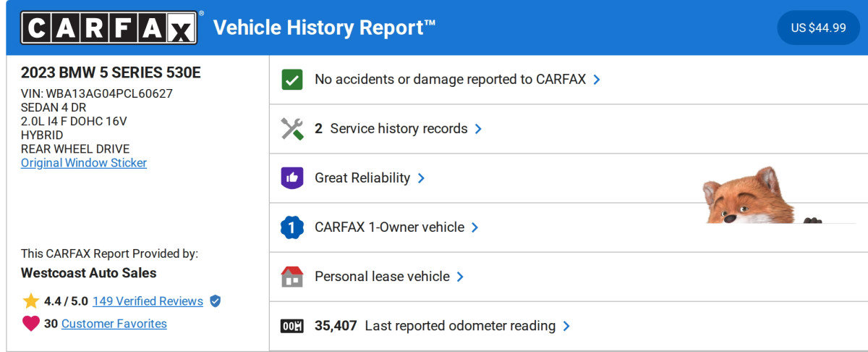Click the blue verified shield badge
868x352 pixels.
[x=215, y=301]
